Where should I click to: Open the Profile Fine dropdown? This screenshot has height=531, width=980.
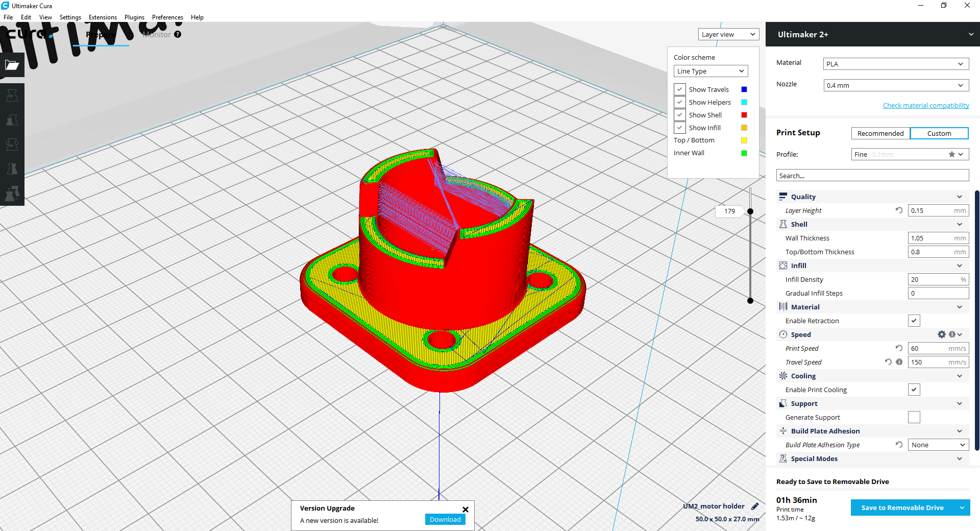point(910,154)
